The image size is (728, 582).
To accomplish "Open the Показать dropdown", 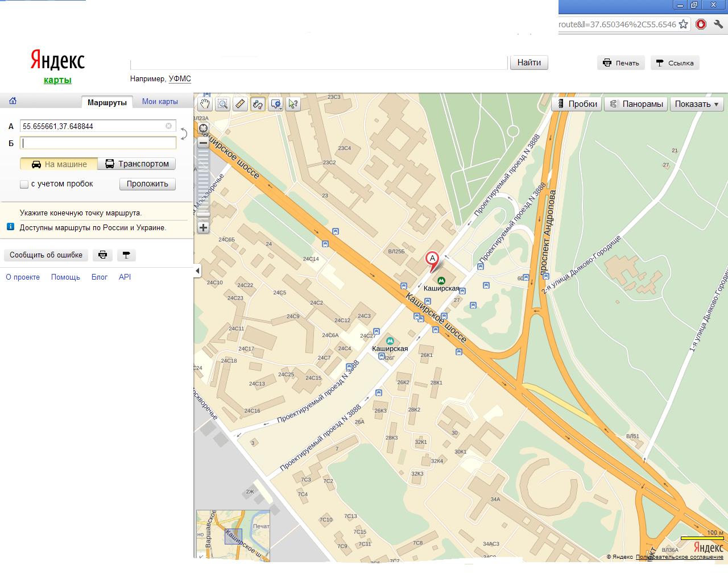I will 697,104.
